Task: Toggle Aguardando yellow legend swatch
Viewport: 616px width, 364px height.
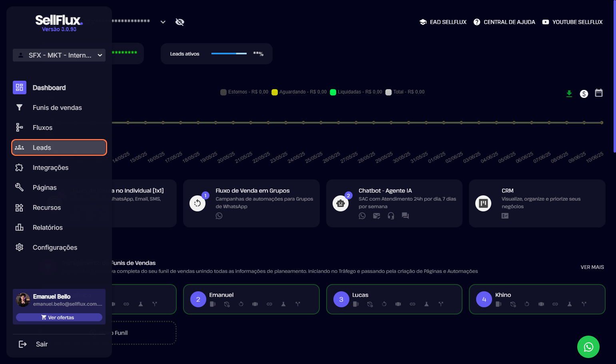Action: tap(275, 92)
